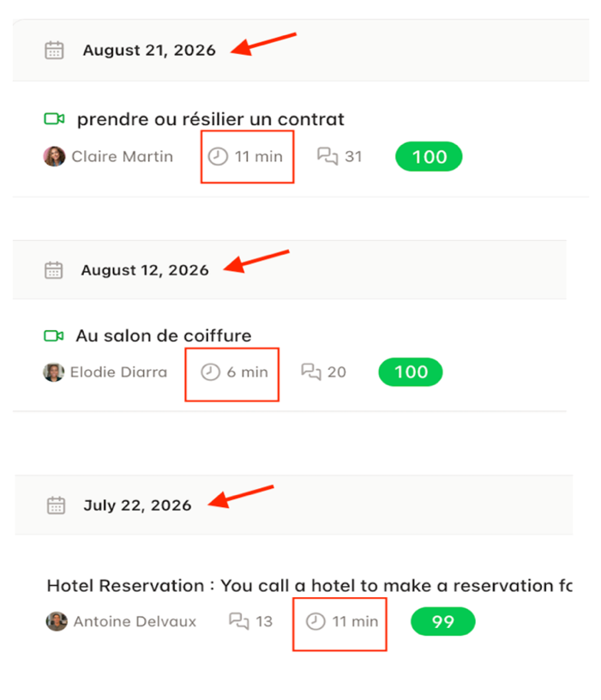This screenshot has height=700, width=601.
Task: Click the calendar icon beside July 22, 2026
Action: point(57,505)
